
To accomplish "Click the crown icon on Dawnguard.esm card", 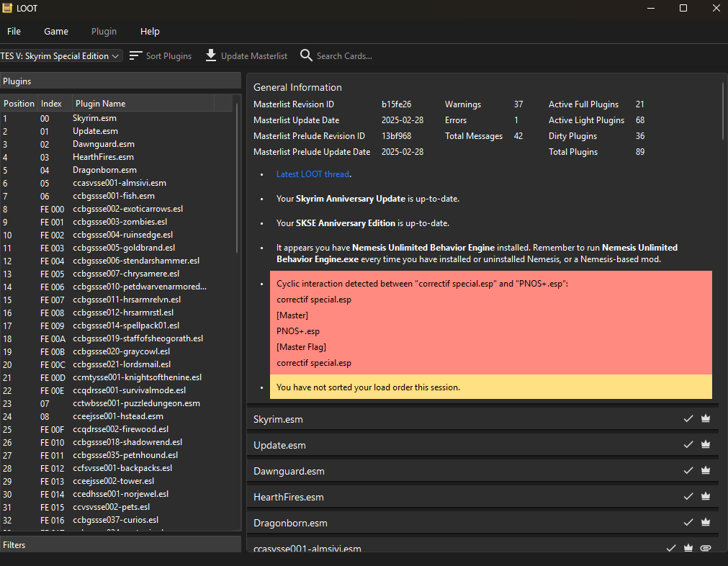I will 706,471.
